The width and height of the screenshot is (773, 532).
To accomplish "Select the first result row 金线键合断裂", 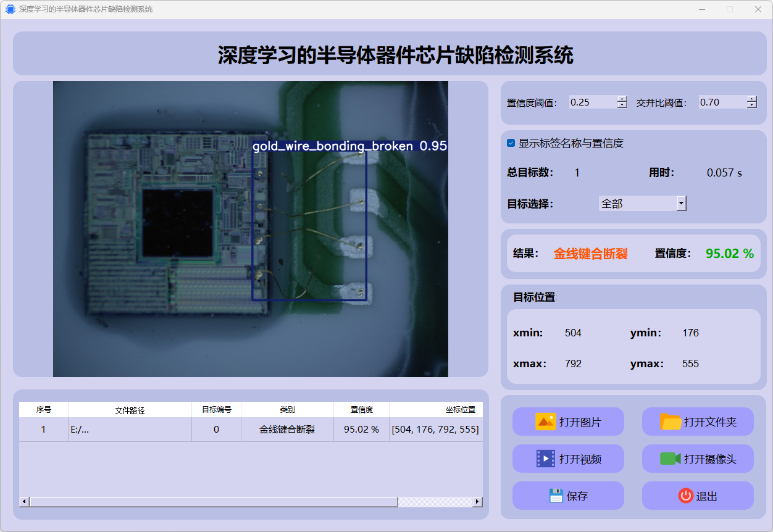I will point(286,430).
